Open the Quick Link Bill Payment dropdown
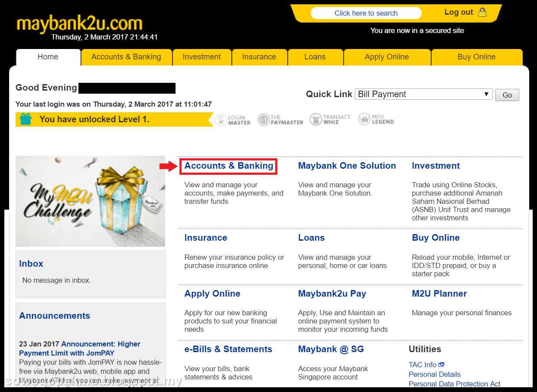537x392 pixels. pos(423,94)
